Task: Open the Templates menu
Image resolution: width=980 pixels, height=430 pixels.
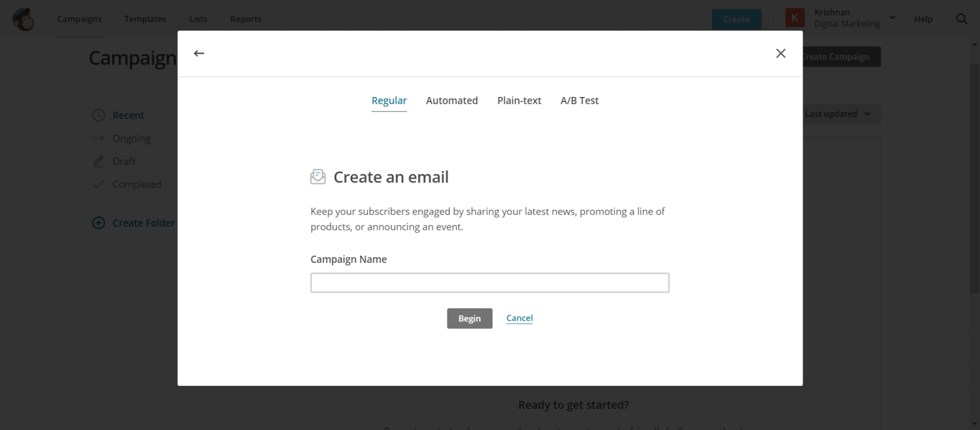Action: tap(145, 19)
